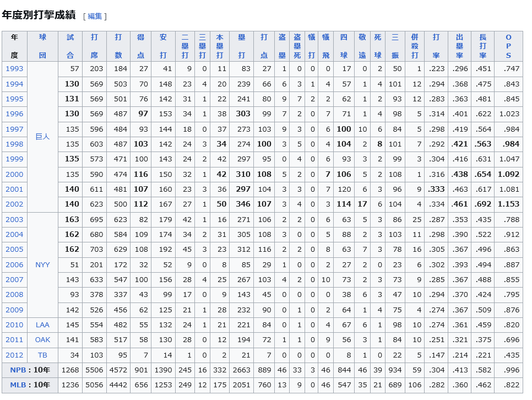532x400 pixels.
Task: Click the MLB link in totals row
Action: pos(18,385)
